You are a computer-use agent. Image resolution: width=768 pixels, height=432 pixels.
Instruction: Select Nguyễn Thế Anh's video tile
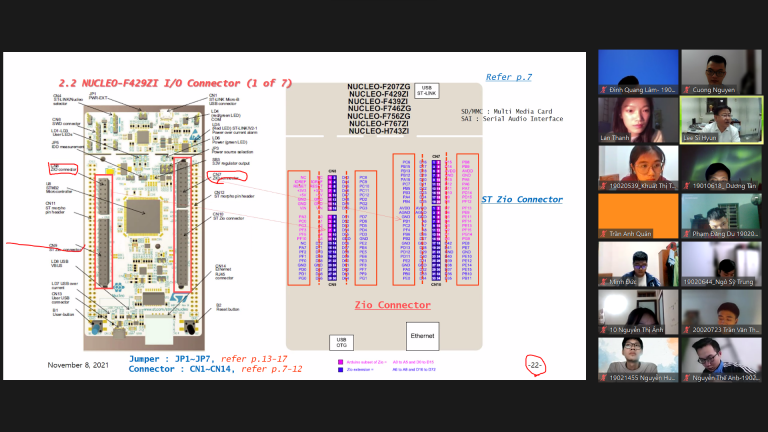pos(721,360)
